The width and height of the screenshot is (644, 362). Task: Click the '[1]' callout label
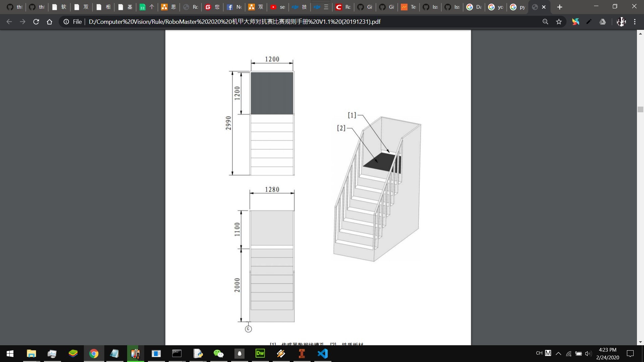click(352, 115)
